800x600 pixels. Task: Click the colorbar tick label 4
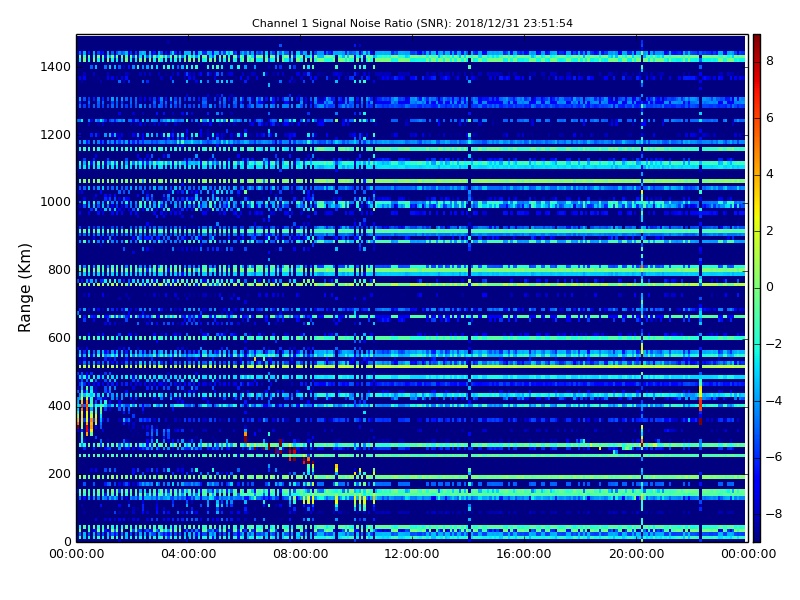click(x=770, y=174)
